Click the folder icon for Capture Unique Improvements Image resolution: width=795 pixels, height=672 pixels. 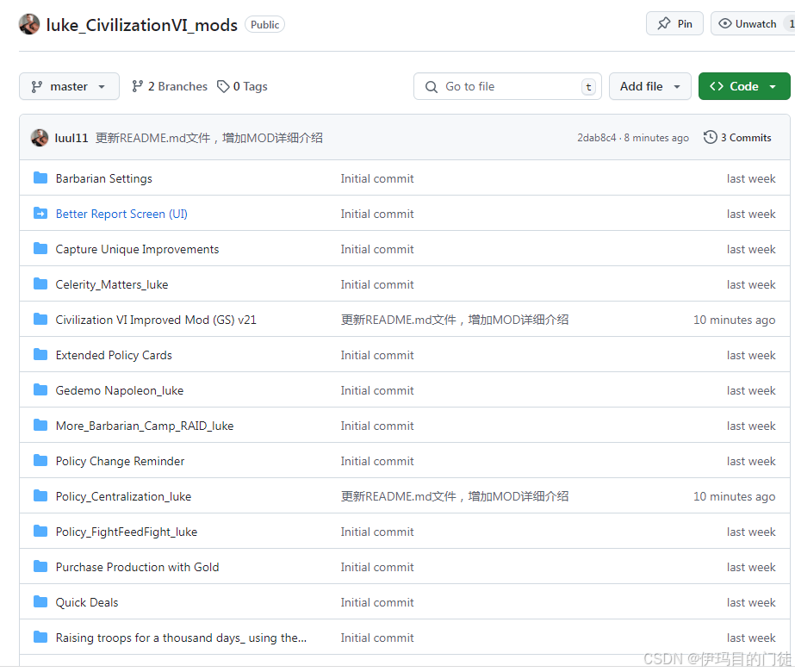(40, 248)
